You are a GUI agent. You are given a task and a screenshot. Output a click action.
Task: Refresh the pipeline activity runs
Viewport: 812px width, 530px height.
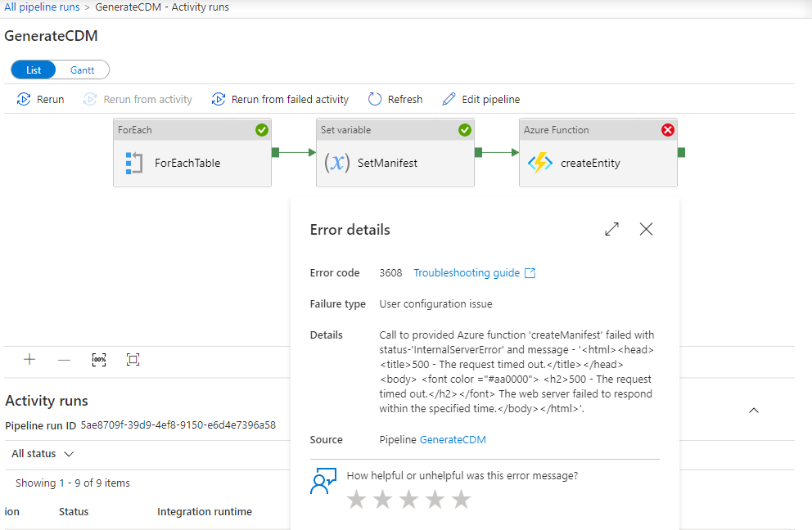(x=395, y=99)
